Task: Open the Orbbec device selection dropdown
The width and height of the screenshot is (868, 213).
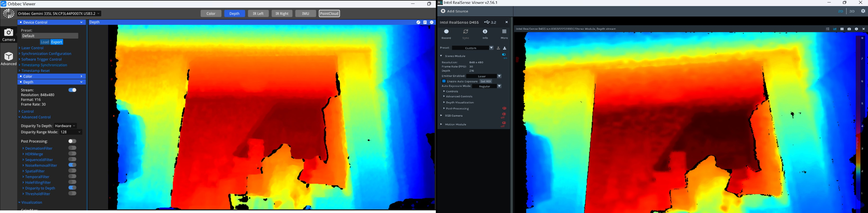Action: pyautogui.click(x=59, y=13)
